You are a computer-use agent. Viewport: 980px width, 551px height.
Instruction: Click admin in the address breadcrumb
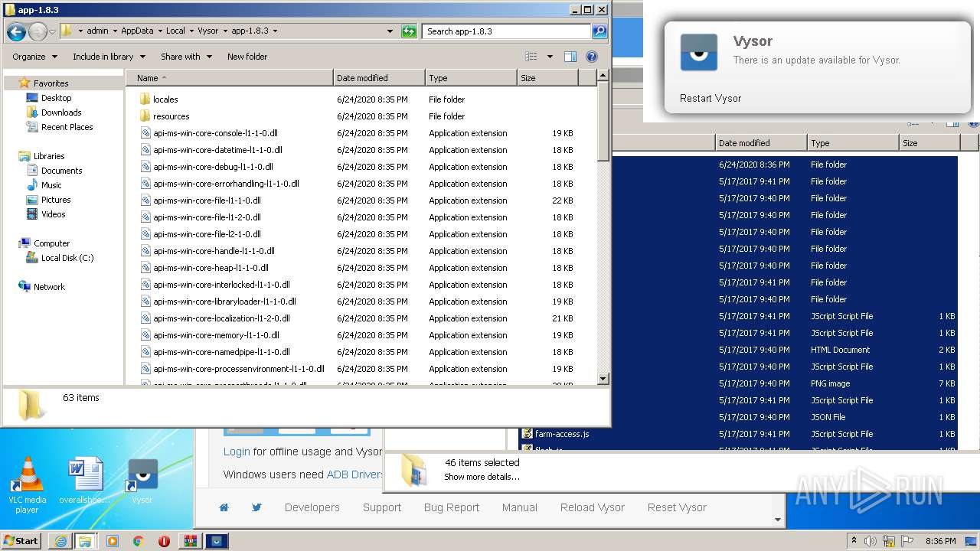tap(97, 31)
